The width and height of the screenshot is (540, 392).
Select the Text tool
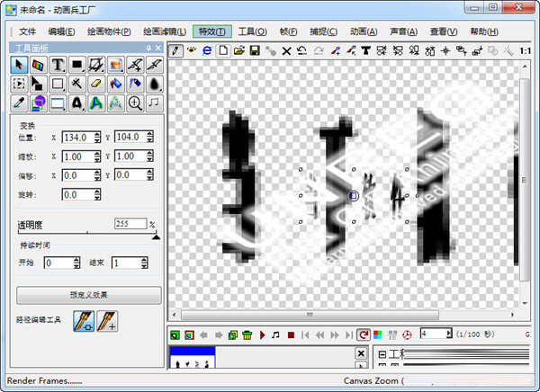(58, 65)
